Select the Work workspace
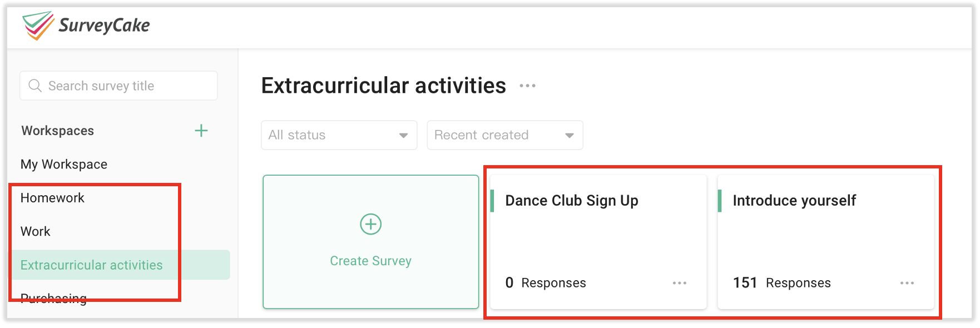This screenshot has width=980, height=328. [x=36, y=231]
